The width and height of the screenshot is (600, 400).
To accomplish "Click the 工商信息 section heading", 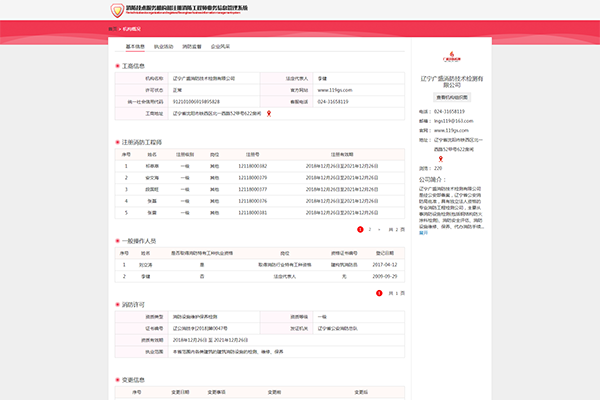I will coord(133,66).
